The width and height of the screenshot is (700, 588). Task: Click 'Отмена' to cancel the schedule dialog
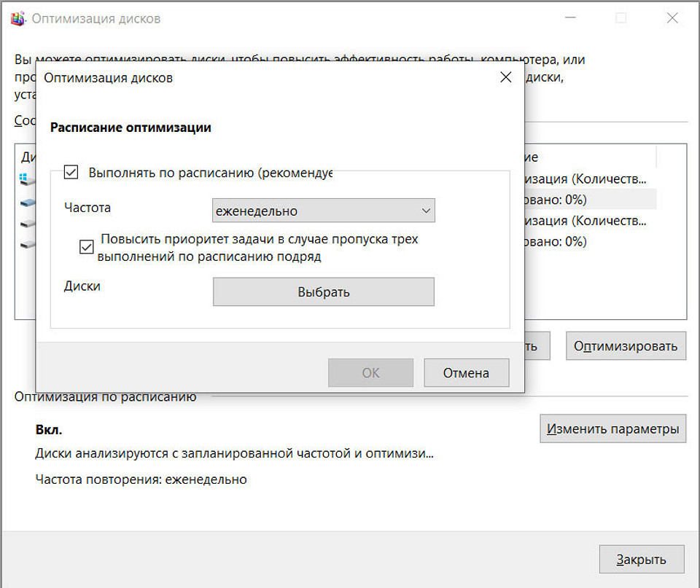click(466, 373)
